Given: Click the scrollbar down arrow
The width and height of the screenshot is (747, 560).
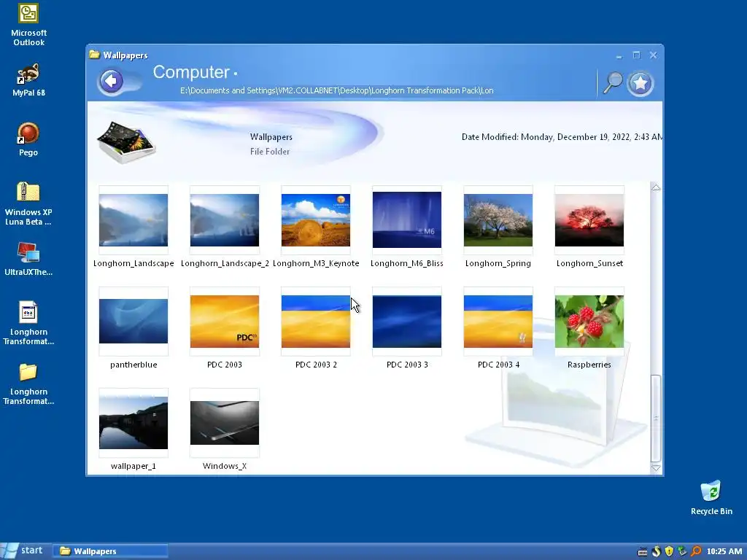Looking at the screenshot, I should point(656,468).
